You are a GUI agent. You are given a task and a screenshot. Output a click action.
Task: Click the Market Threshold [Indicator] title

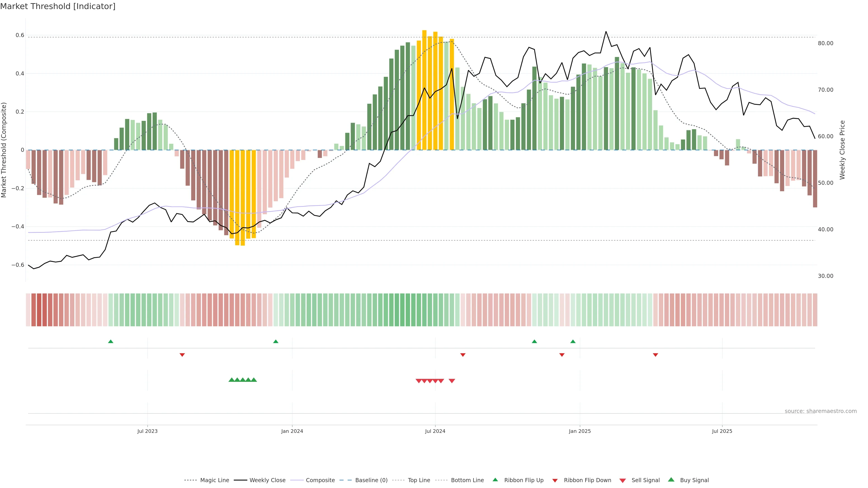click(x=58, y=6)
